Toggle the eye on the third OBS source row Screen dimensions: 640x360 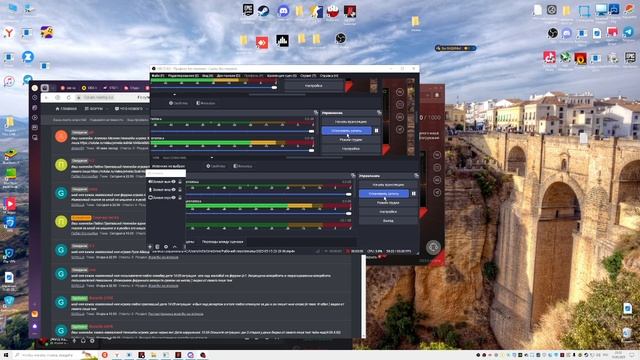click(173, 197)
